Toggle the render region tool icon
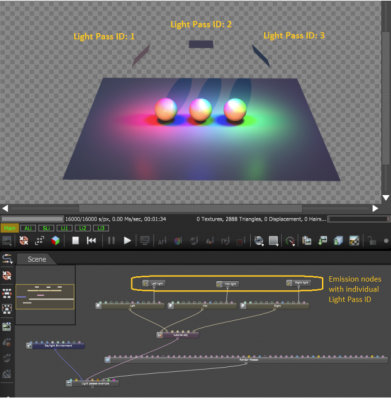 [x=225, y=240]
